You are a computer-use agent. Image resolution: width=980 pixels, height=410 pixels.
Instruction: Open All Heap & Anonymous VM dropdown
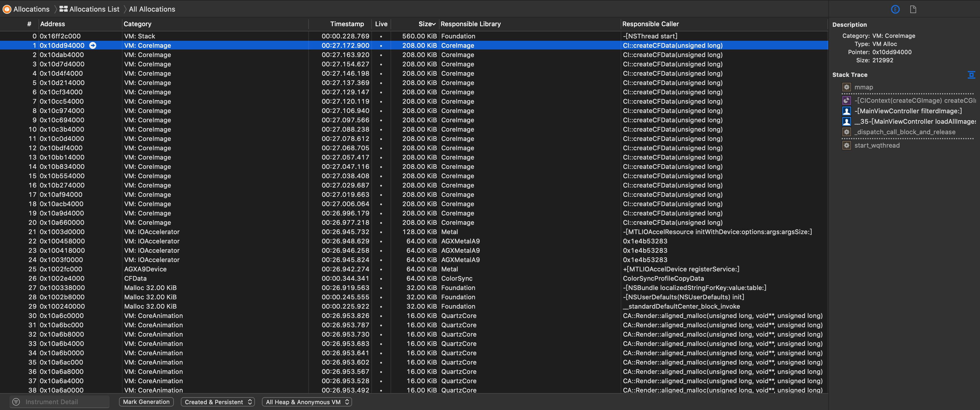[307, 402]
